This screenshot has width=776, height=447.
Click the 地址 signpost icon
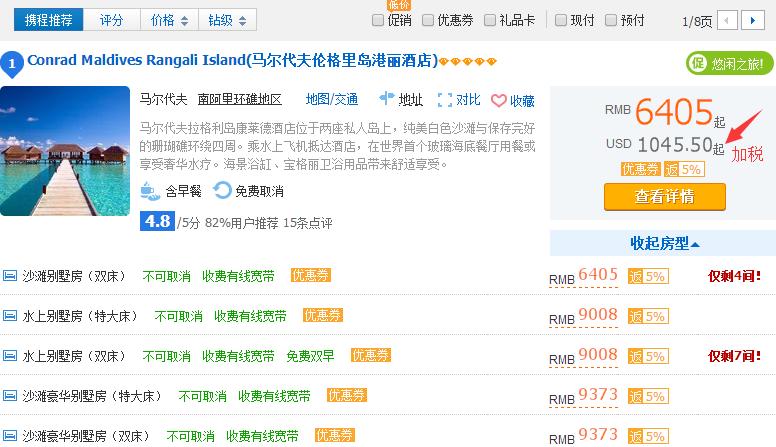tap(387, 99)
